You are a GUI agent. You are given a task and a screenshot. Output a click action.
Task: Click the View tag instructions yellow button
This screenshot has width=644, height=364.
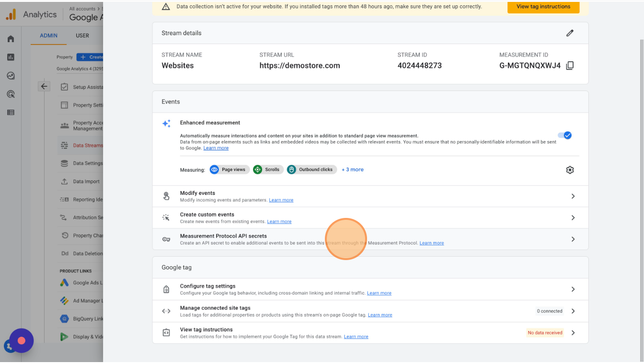[x=543, y=7]
